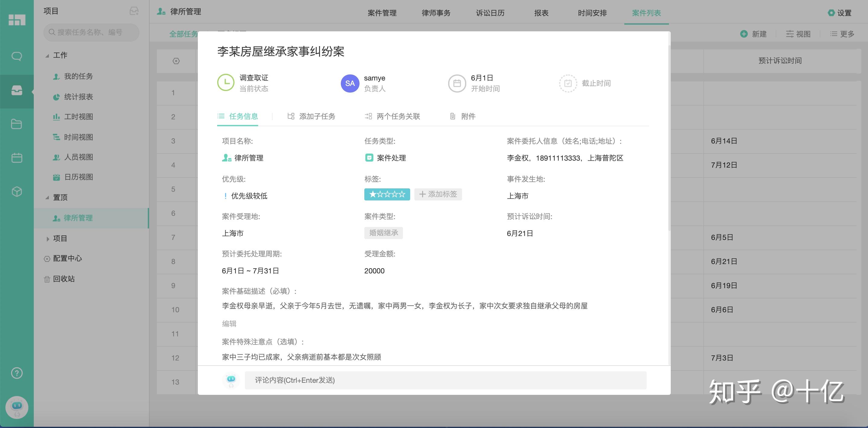This screenshot has width=868, height=428.
Task: Click 受理金额 value 20000
Action: (374, 271)
